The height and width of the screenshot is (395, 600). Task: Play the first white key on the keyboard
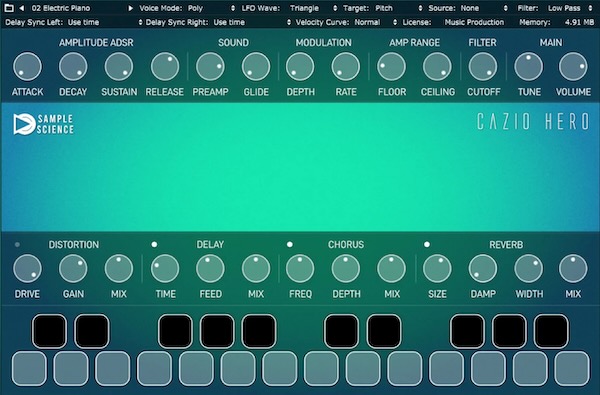(29, 369)
